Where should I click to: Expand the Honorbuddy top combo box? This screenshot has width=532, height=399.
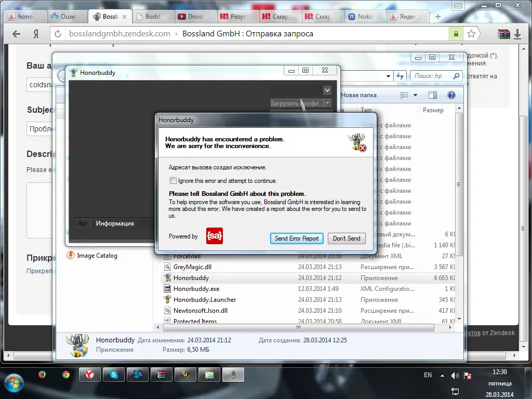click(x=327, y=90)
